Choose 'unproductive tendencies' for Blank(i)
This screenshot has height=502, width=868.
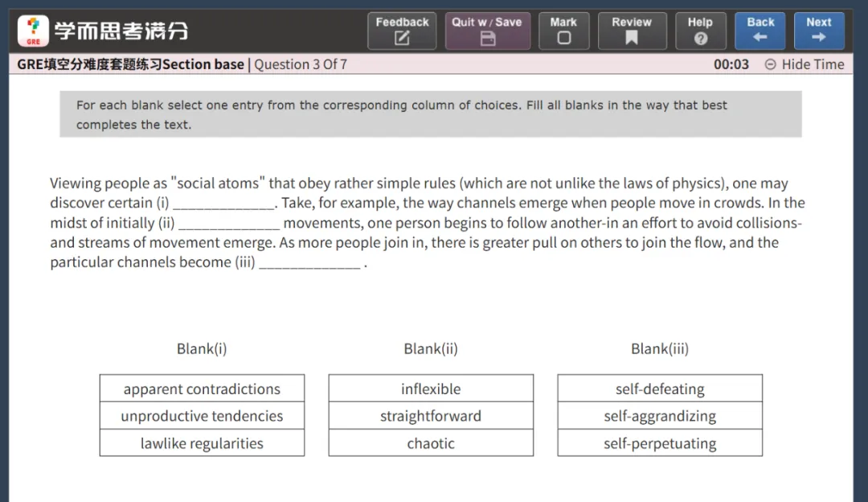pos(202,416)
